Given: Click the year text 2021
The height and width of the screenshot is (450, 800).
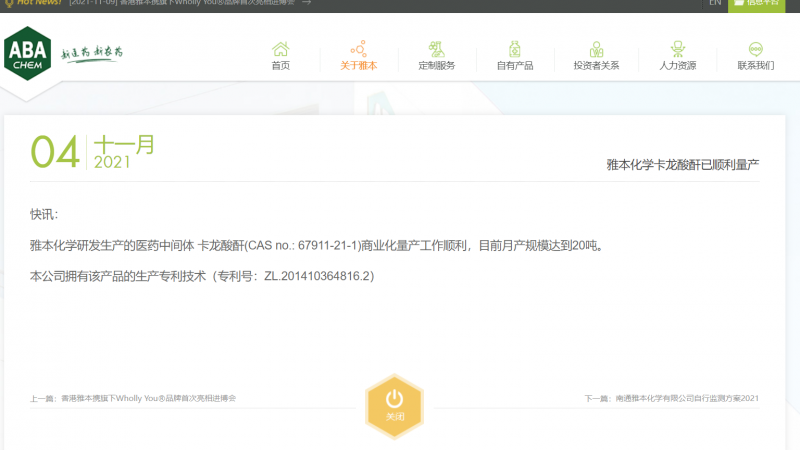Looking at the screenshot, I should point(112,162).
